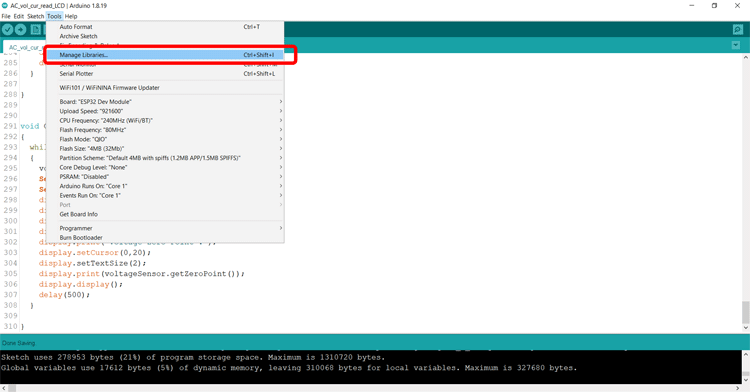Expand Flash Mode "QIO" submenu
This screenshot has height=392, width=750.
[x=165, y=139]
